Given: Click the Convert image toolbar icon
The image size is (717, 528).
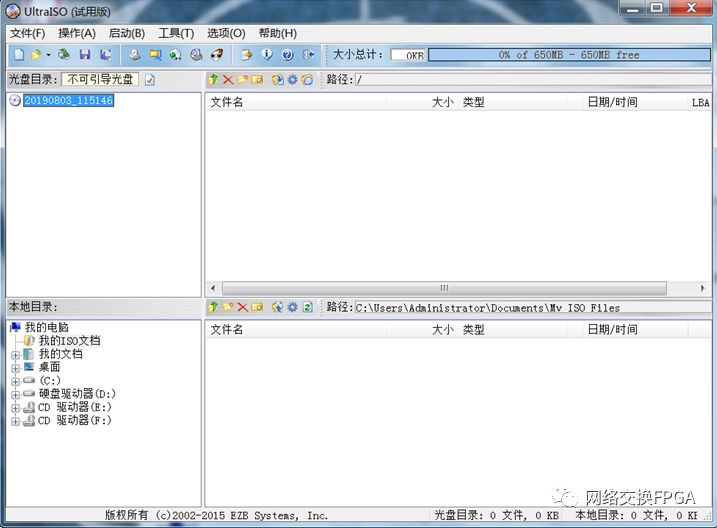Looking at the screenshot, I should coord(176,55).
